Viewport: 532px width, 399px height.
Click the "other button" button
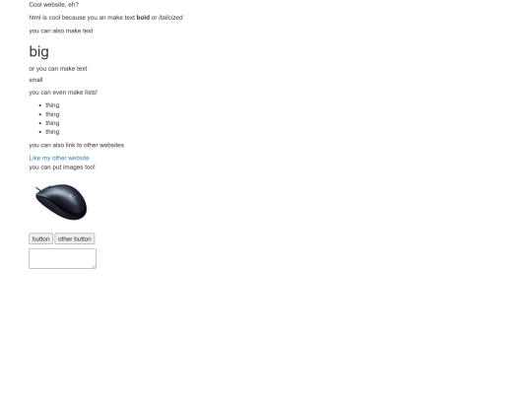[75, 238]
